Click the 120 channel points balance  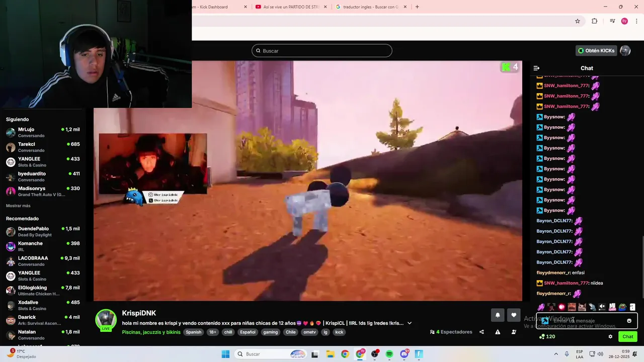pos(547,337)
